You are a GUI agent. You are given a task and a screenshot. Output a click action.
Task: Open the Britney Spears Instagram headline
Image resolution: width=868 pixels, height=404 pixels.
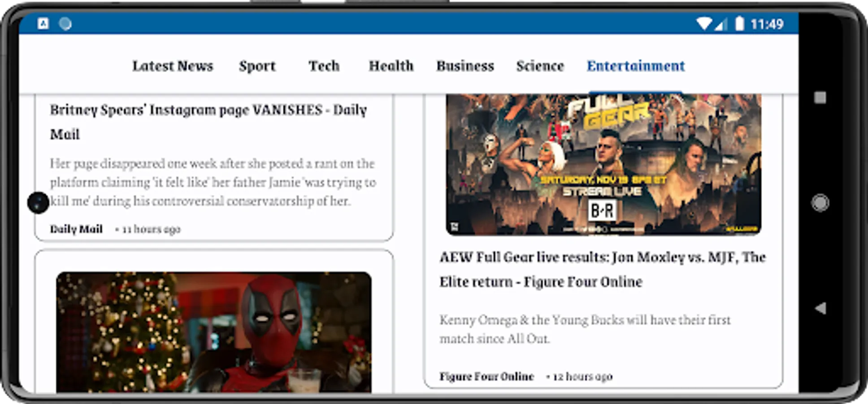pyautogui.click(x=208, y=122)
